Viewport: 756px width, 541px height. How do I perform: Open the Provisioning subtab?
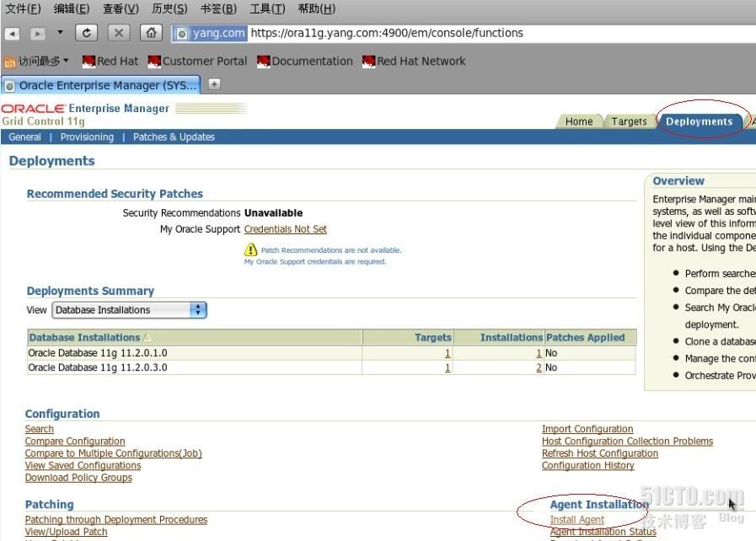click(x=88, y=137)
